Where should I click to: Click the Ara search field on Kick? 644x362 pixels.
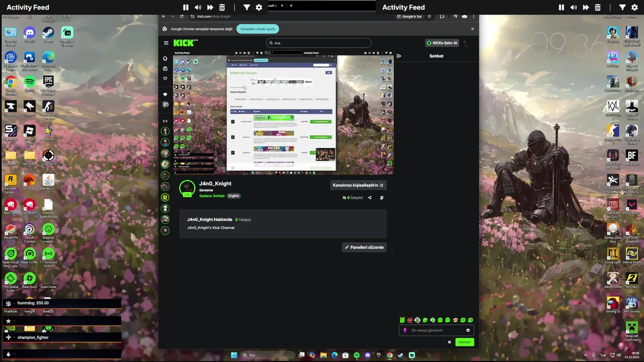tap(319, 43)
